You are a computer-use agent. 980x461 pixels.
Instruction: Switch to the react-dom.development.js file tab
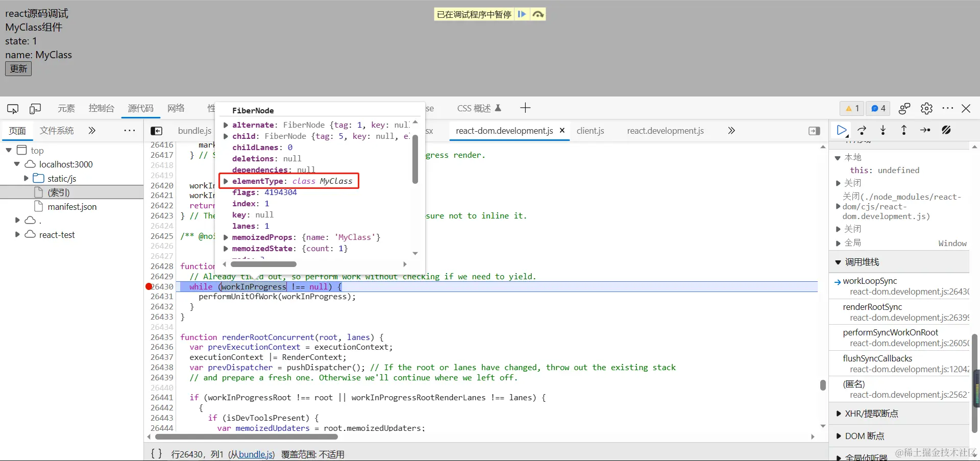tap(504, 131)
